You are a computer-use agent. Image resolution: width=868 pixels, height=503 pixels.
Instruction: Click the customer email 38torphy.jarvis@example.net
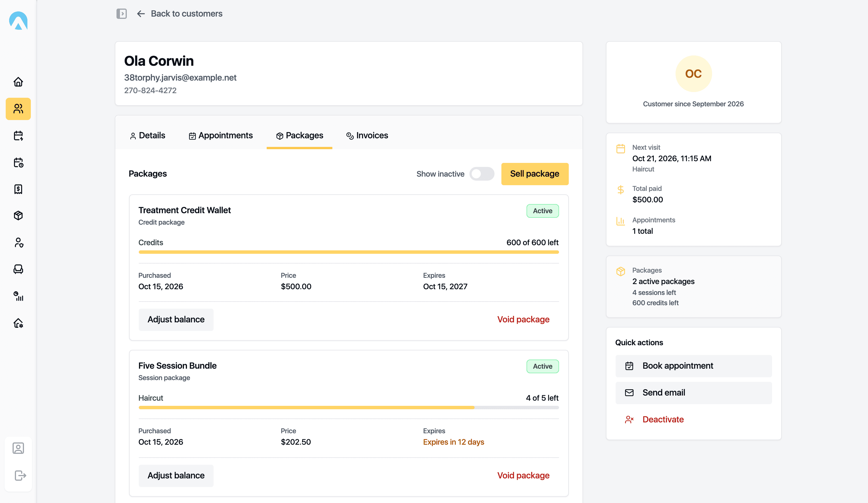(x=180, y=77)
